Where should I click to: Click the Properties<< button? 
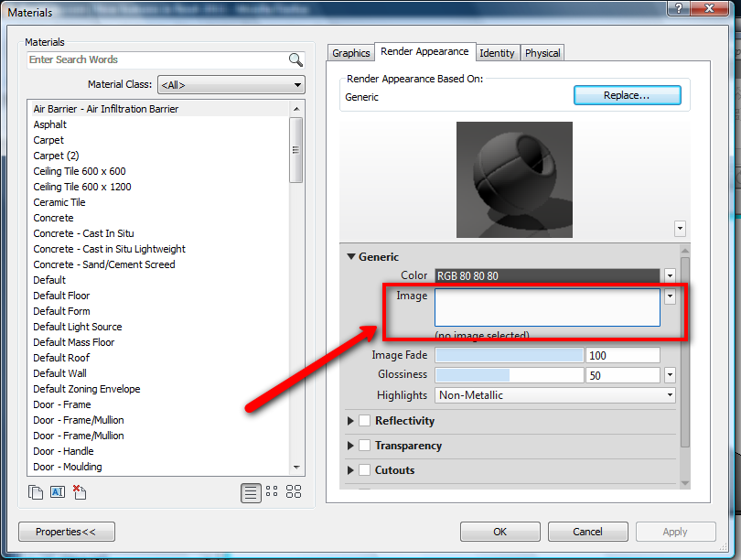pos(66,532)
